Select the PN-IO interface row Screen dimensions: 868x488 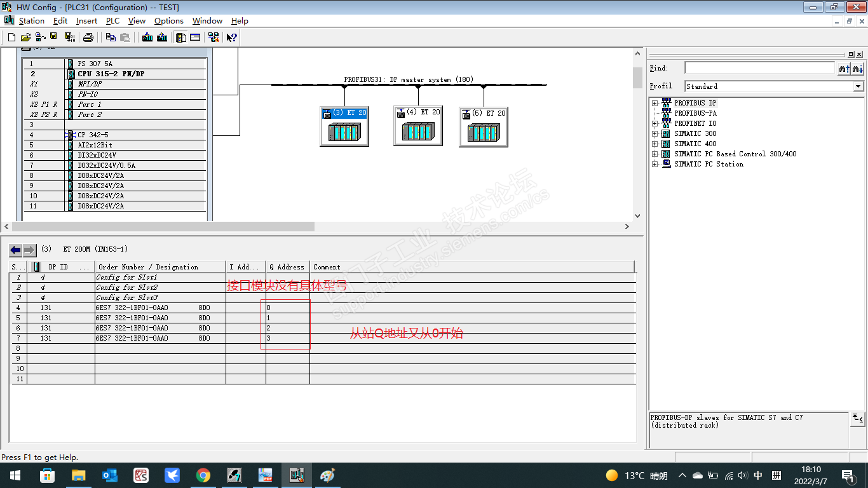[x=115, y=94]
